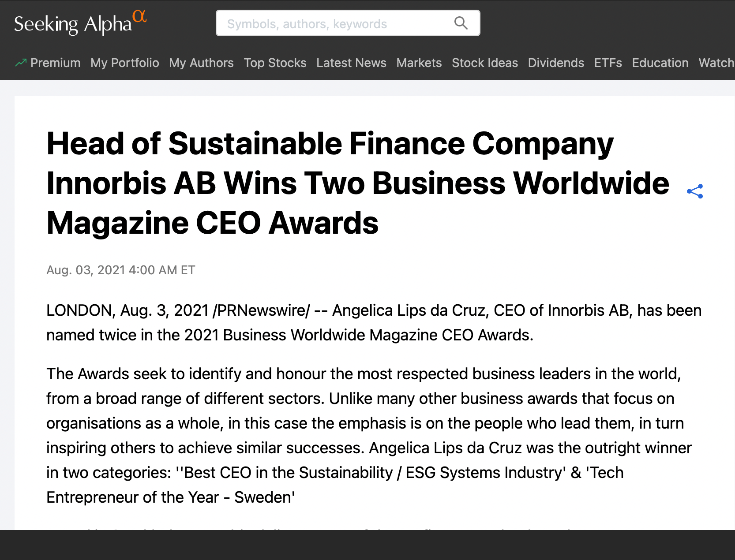Screen dimensions: 735x560
Task: Open My Authors
Action: (x=201, y=63)
